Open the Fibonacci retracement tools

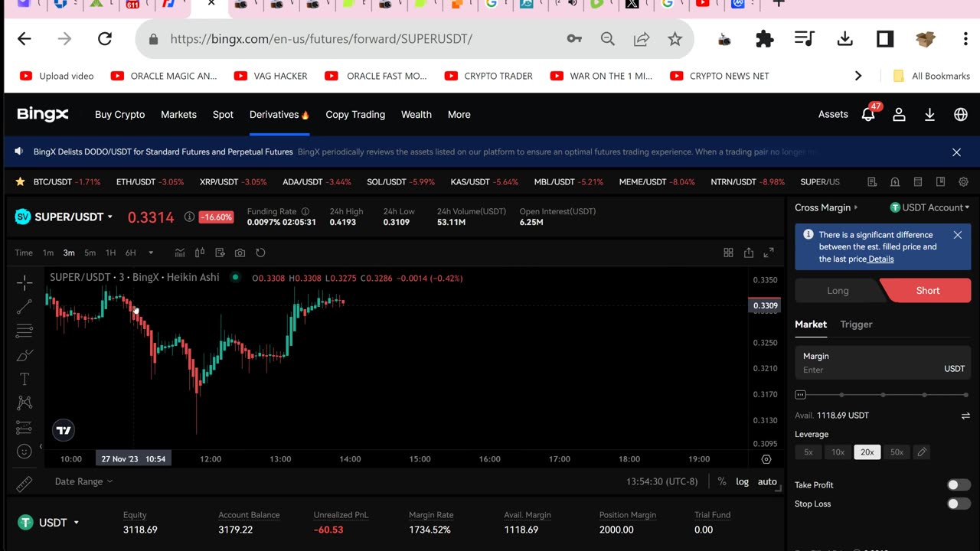click(x=24, y=331)
